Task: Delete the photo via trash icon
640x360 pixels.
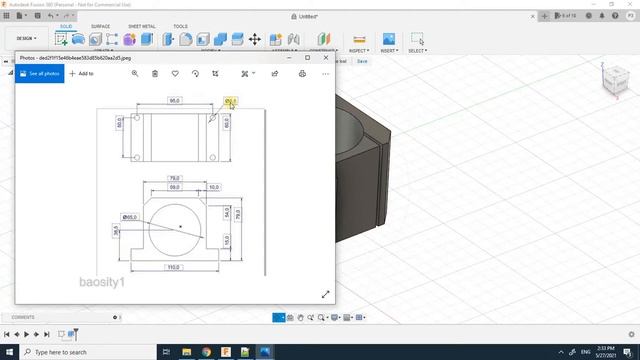Action: click(x=155, y=73)
